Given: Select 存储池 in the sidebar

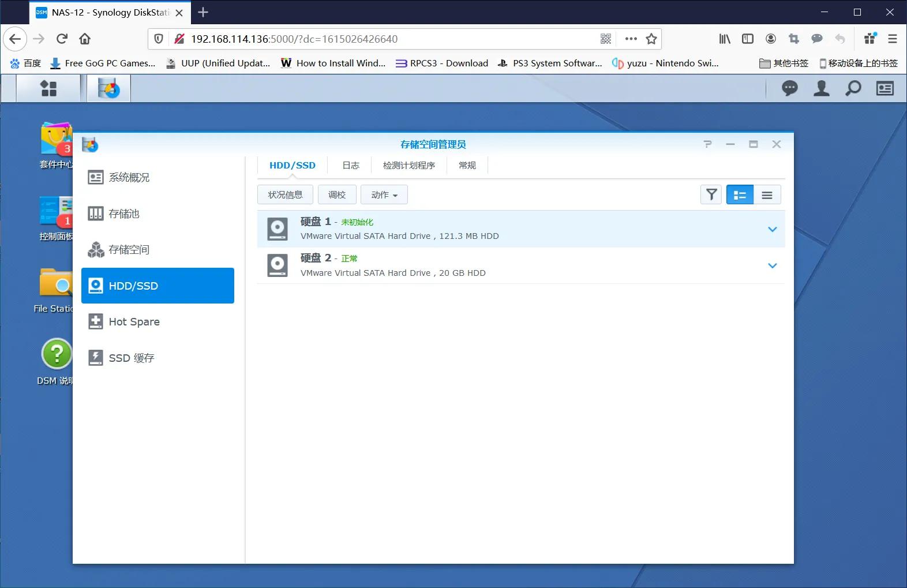Looking at the screenshot, I should point(158,214).
